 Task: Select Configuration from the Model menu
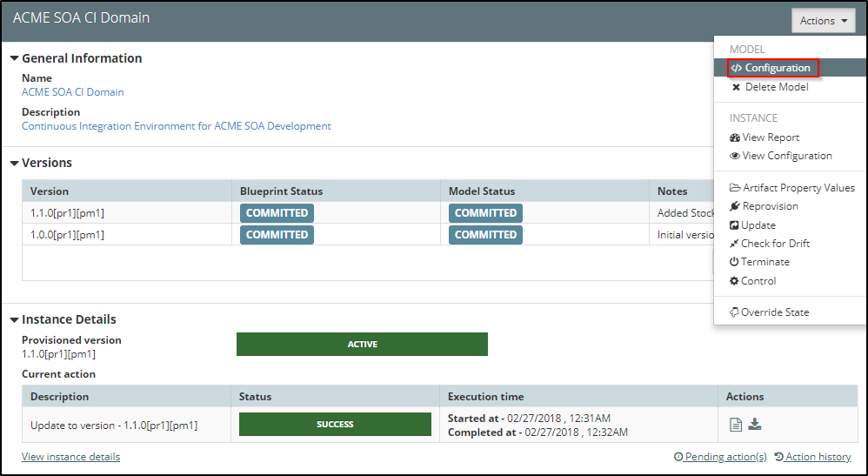pyautogui.click(x=771, y=68)
